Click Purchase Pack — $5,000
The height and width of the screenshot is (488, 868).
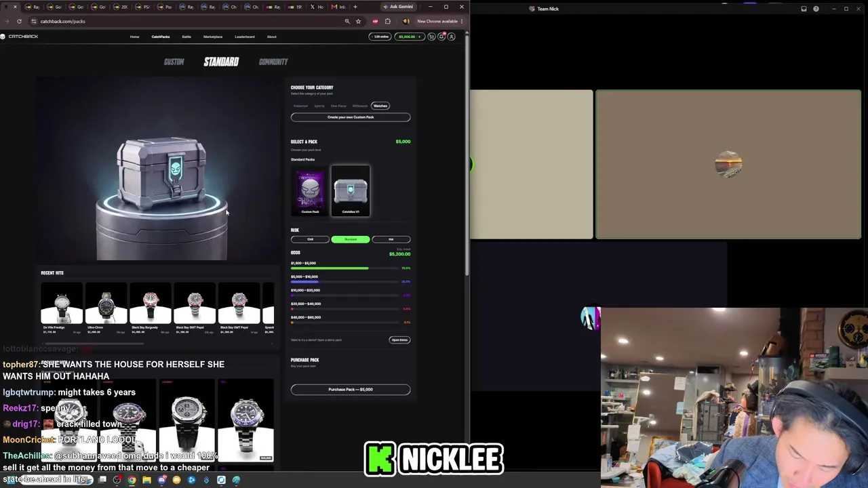(x=351, y=390)
